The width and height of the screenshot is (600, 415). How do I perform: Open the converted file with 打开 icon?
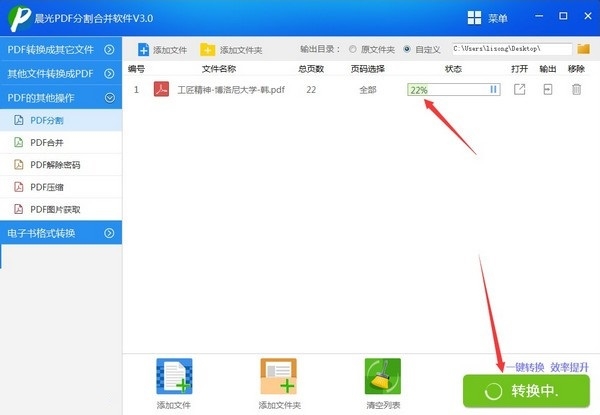click(519, 90)
